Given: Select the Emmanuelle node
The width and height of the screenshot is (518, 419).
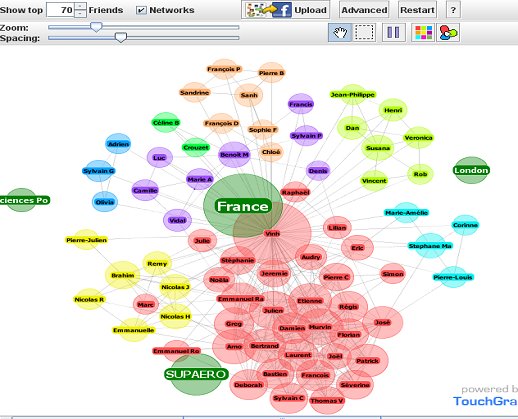Looking at the screenshot, I should click(x=133, y=330).
